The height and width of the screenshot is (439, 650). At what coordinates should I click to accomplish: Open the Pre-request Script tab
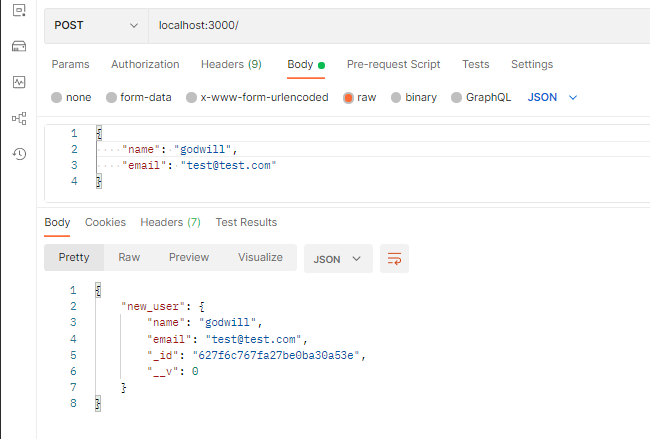click(x=393, y=64)
